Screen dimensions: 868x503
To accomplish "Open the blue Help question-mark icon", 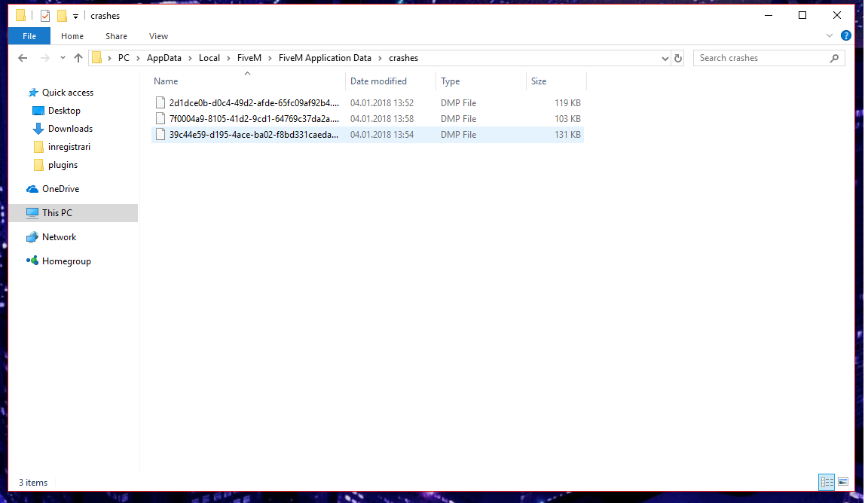I will coord(846,36).
